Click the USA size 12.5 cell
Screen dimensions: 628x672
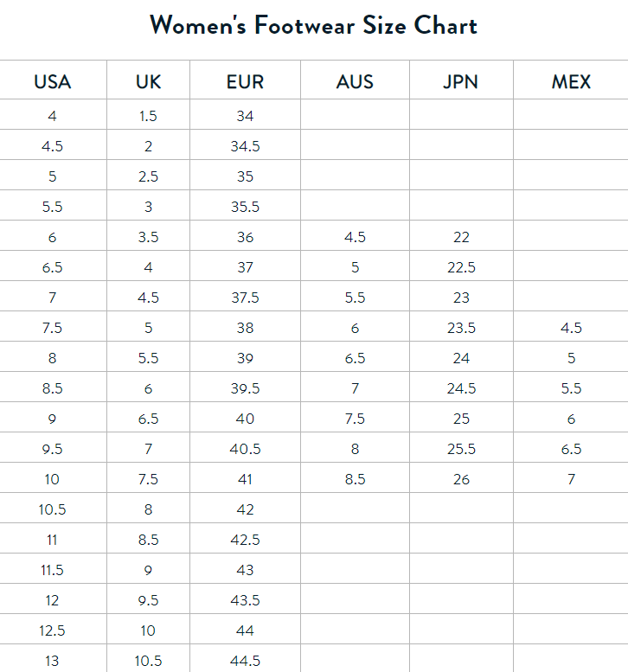(53, 630)
